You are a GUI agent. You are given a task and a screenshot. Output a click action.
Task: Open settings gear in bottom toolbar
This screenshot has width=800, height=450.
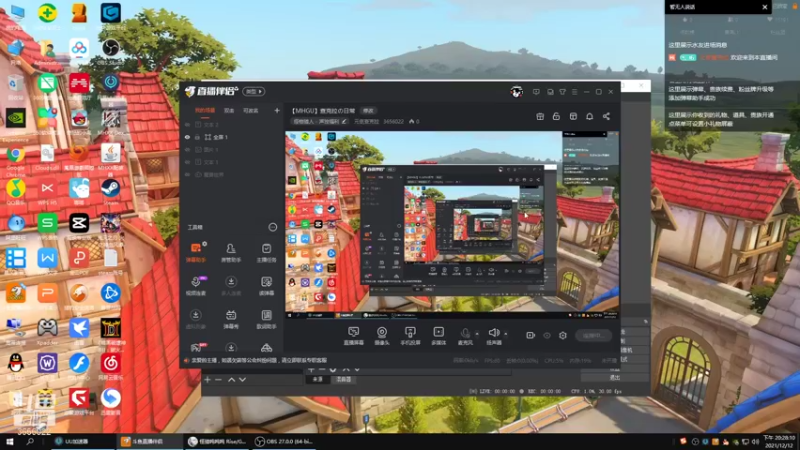(x=563, y=335)
